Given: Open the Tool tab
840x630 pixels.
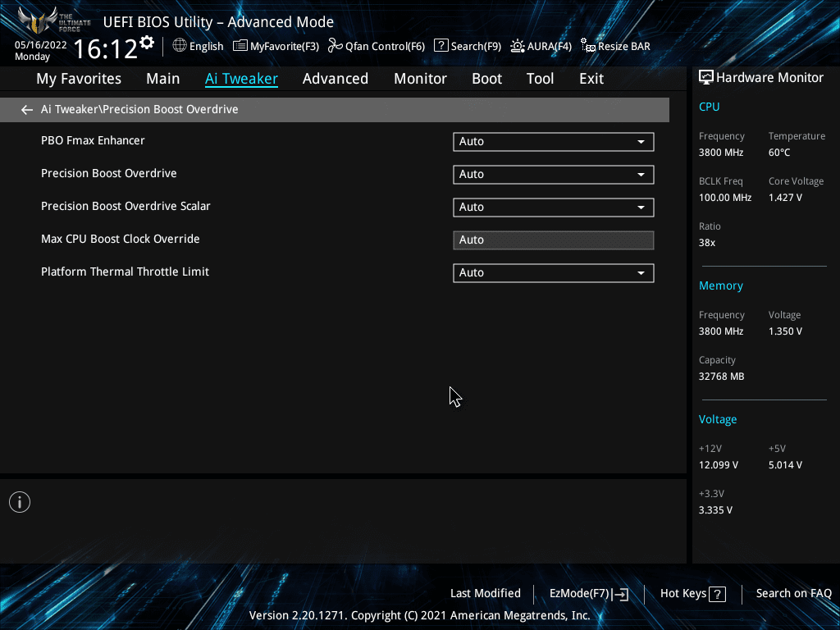Looking at the screenshot, I should 540,79.
